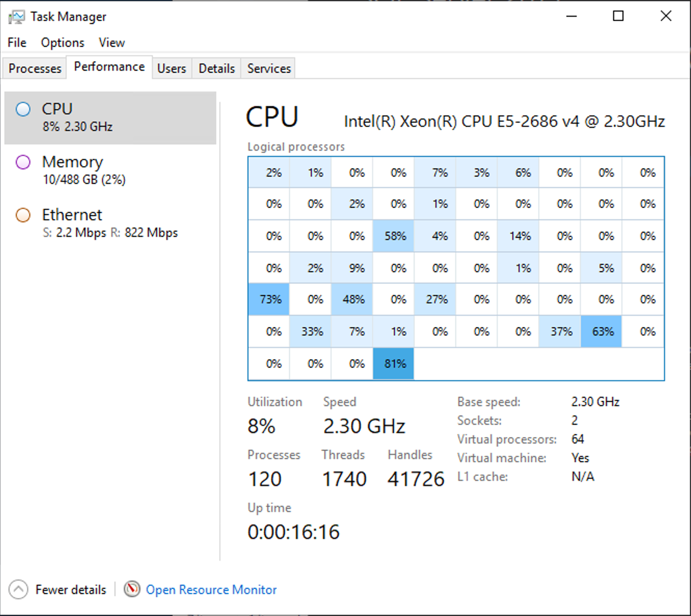Screen dimensions: 691x616
Task: Click Open Resource Monitor link
Action: click(211, 590)
